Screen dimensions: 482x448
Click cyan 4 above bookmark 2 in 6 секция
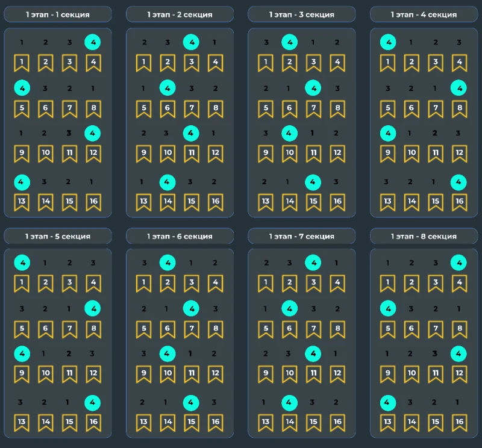click(167, 263)
